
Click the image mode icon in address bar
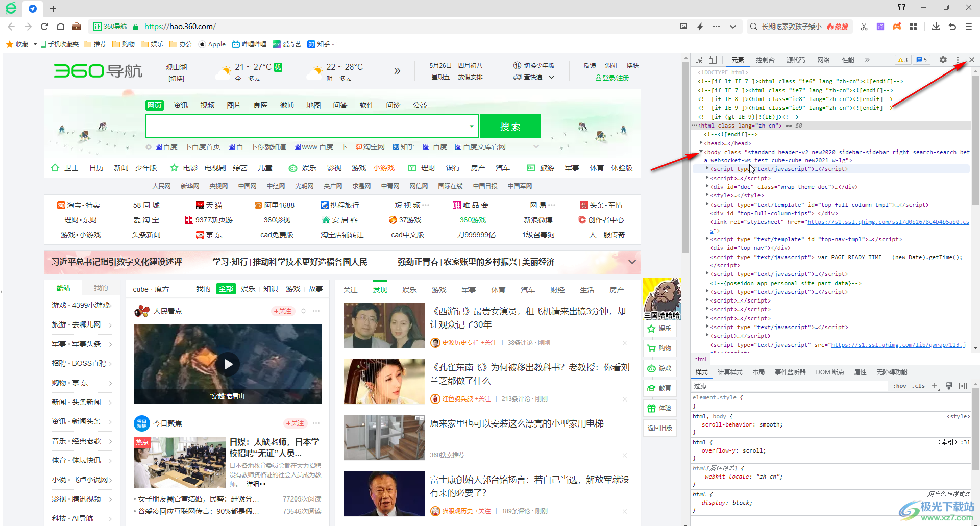[684, 27]
